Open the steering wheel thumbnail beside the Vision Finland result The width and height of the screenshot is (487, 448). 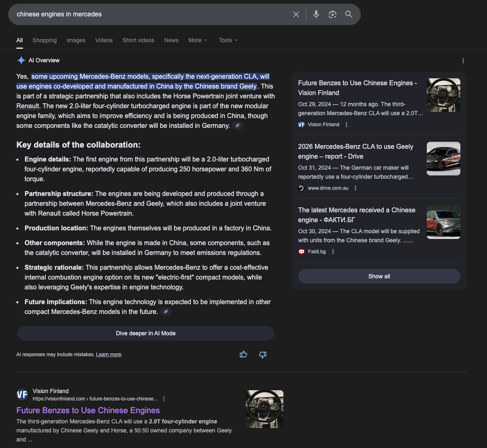pos(265,409)
